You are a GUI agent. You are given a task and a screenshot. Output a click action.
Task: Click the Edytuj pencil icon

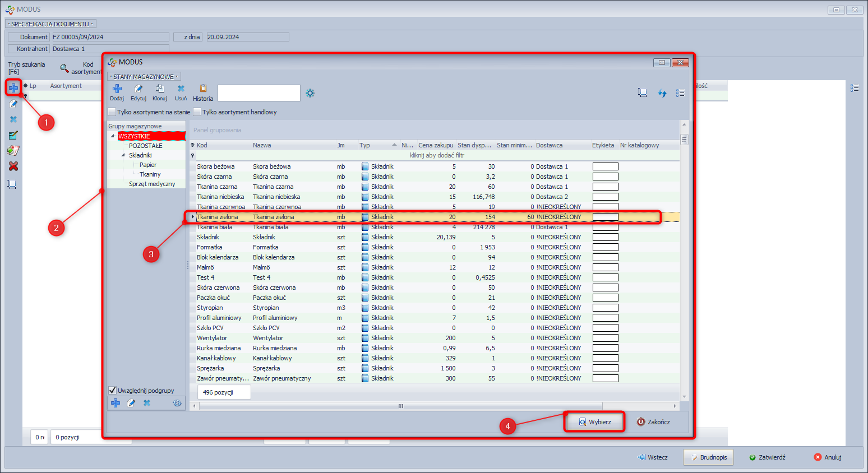coord(138,89)
